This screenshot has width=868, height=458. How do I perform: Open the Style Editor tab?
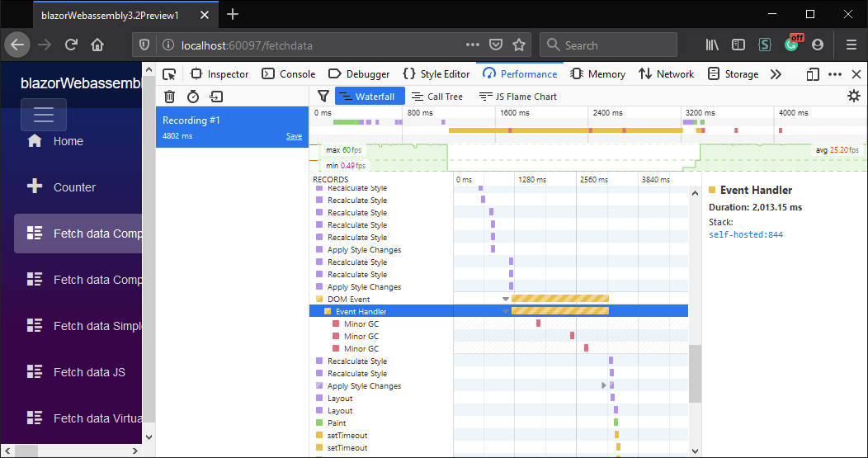436,74
